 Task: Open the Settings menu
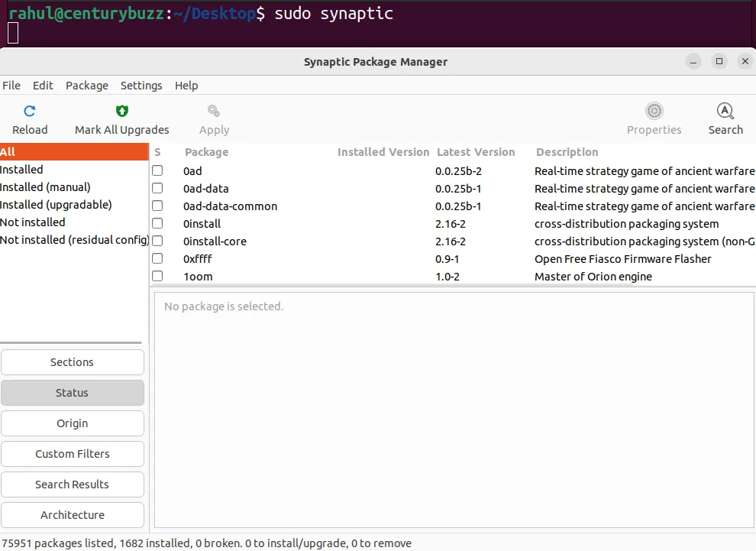click(141, 86)
